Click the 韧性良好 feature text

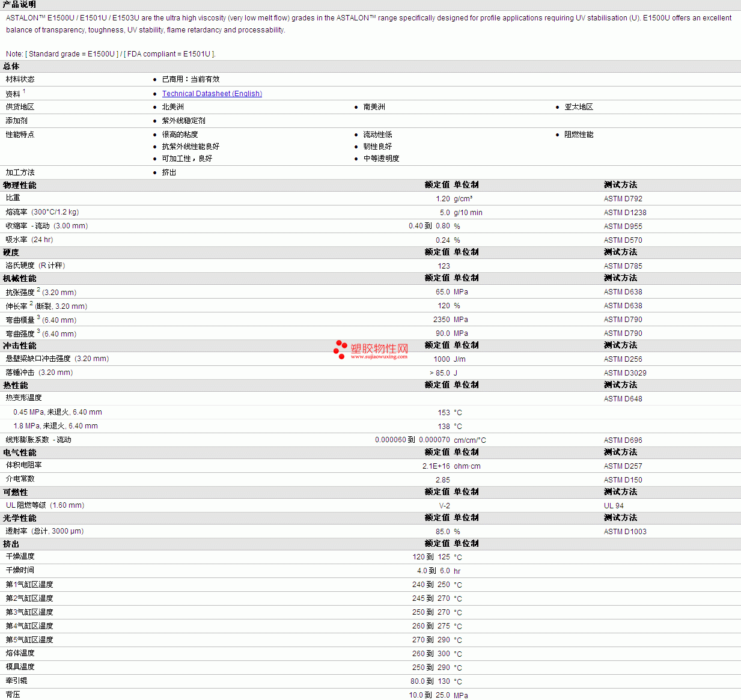(x=378, y=147)
